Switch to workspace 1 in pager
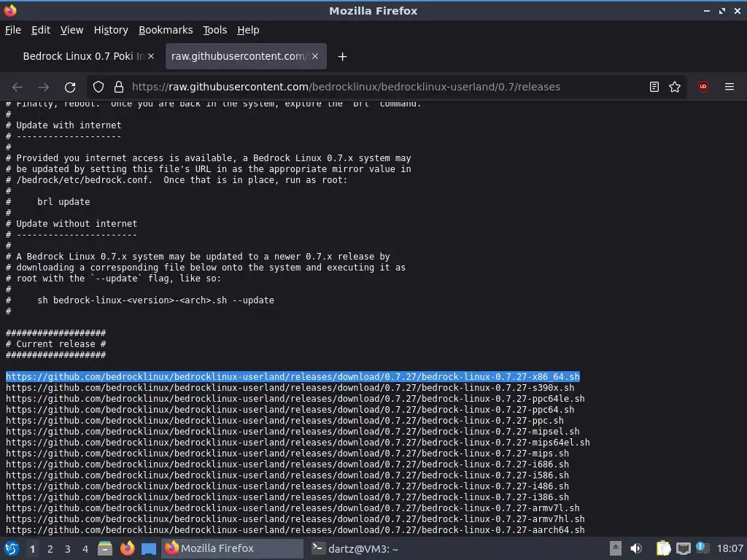Viewport: 747px width, 560px height. click(x=32, y=549)
